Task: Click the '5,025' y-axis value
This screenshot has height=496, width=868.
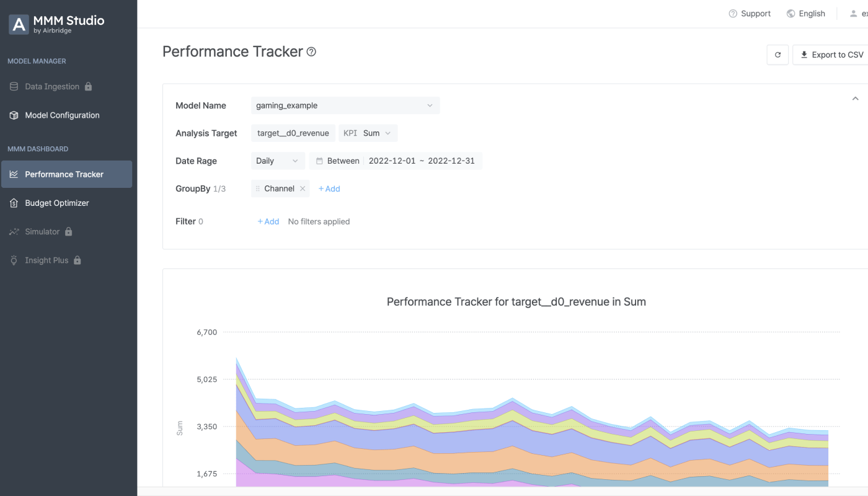Action: coord(207,379)
